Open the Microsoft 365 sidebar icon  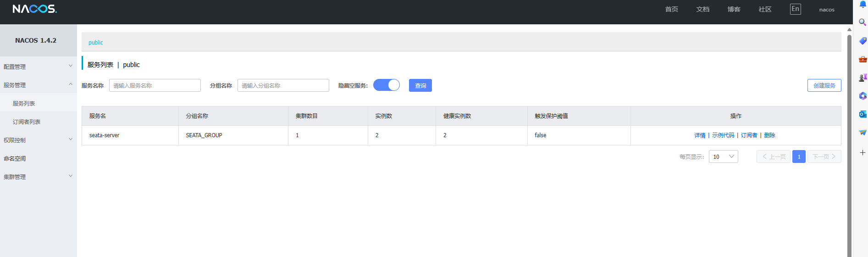[862, 95]
